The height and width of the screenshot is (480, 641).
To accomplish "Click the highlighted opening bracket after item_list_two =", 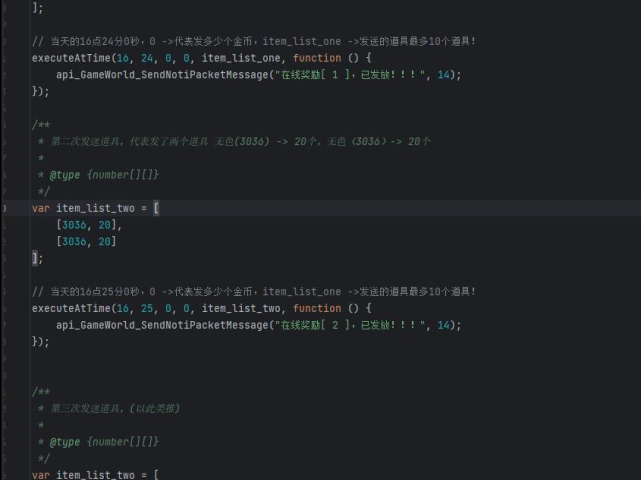I will (x=156, y=208).
